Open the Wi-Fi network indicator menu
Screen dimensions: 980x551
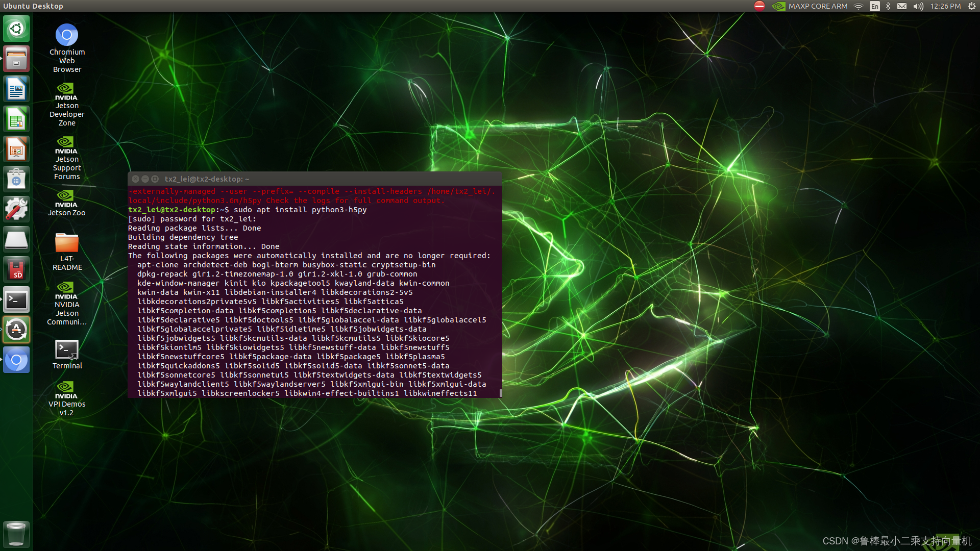tap(857, 6)
